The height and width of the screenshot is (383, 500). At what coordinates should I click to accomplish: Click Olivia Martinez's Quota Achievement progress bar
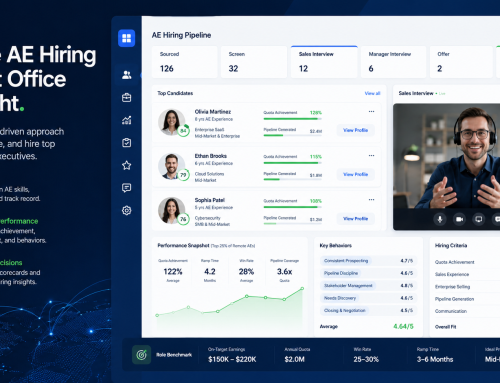tap(293, 119)
